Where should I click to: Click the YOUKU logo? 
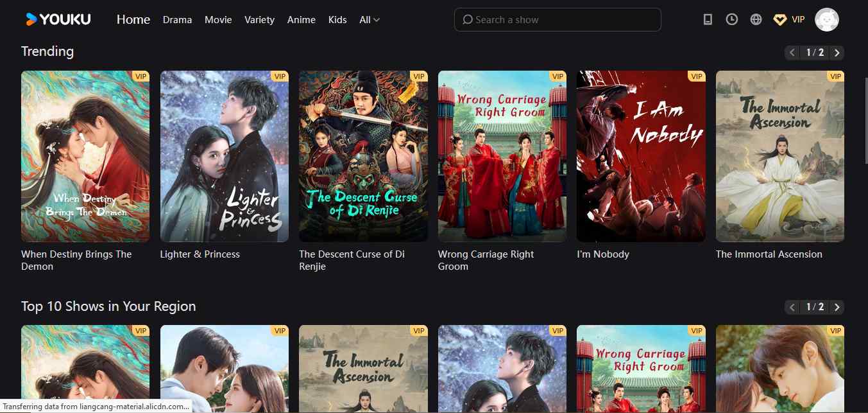tap(58, 19)
